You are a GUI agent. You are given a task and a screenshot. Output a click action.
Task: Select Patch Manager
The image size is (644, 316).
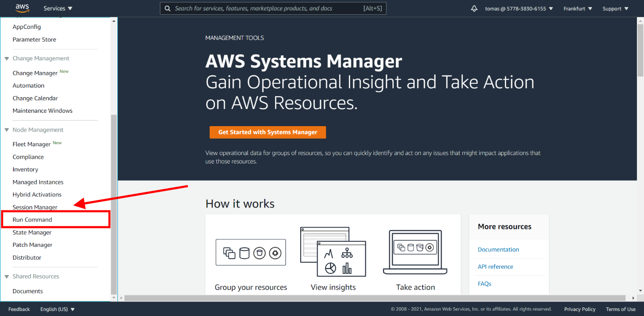(x=32, y=244)
